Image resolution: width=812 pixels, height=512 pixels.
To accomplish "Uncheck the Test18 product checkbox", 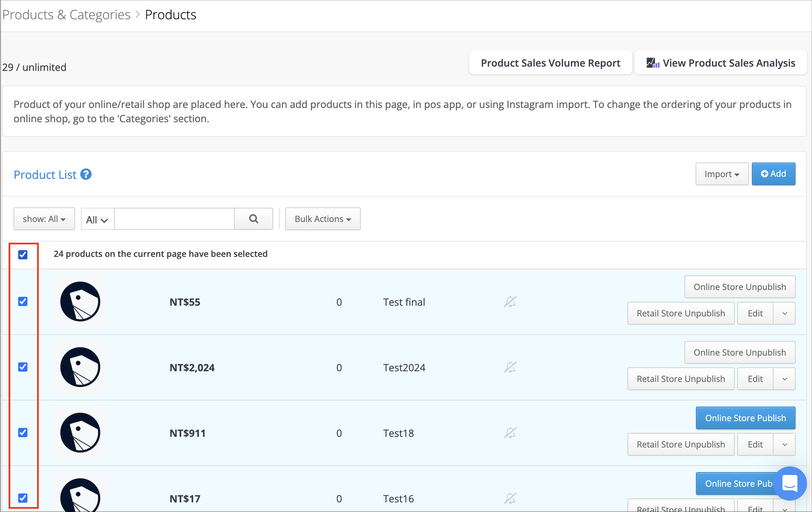I will (x=23, y=433).
